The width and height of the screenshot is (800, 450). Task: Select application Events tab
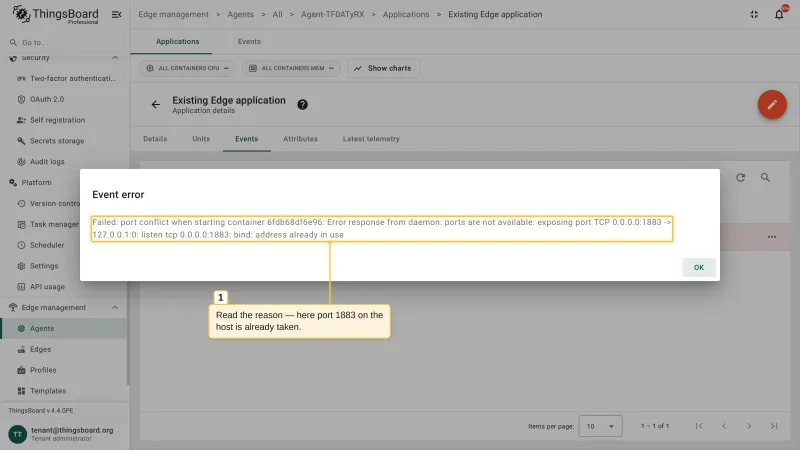(x=246, y=139)
